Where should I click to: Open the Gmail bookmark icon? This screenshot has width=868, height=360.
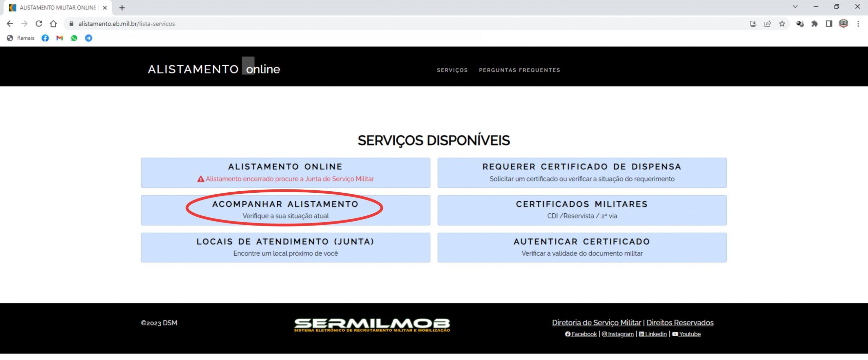click(60, 38)
